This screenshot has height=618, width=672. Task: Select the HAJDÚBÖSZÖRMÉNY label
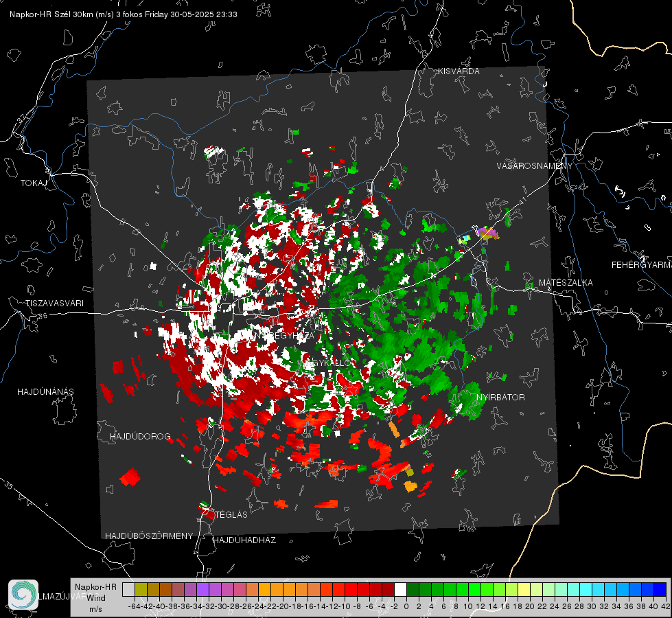[x=149, y=536]
